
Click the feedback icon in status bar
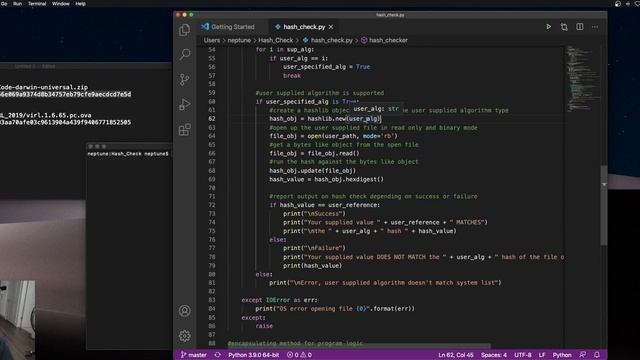click(583, 355)
